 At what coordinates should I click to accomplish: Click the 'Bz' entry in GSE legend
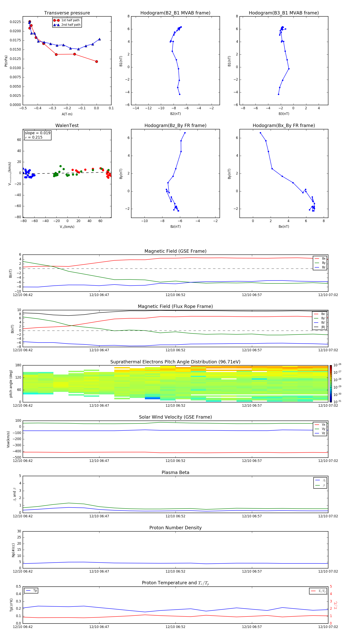pos(320,267)
